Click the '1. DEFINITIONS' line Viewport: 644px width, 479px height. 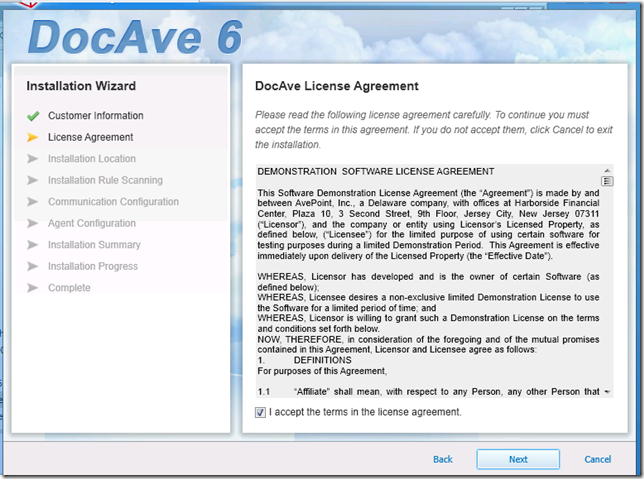tap(304, 360)
